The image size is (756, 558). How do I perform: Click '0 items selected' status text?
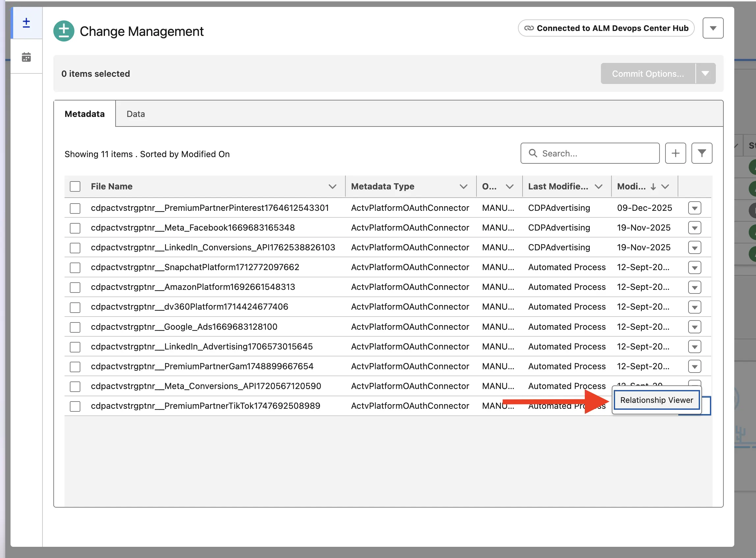coord(95,74)
